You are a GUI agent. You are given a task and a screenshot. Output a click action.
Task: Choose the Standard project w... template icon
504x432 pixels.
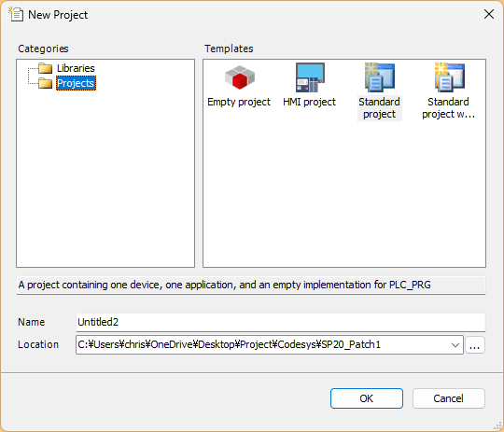449,77
